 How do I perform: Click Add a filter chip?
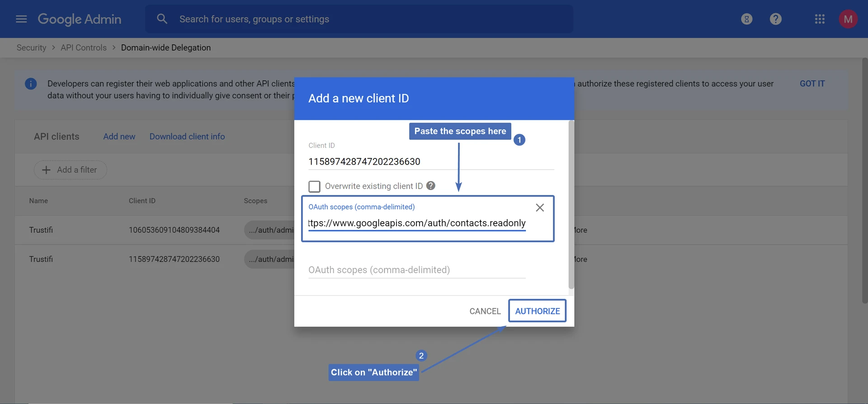coord(70,170)
